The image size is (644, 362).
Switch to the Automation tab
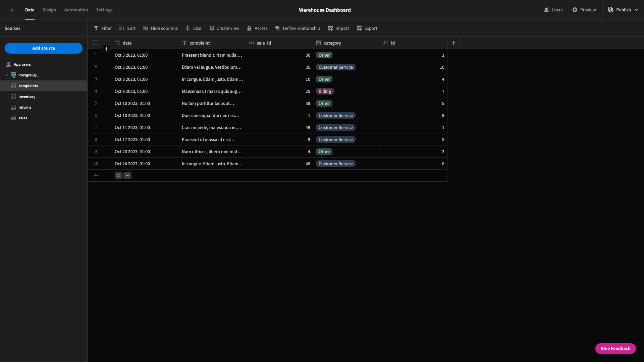point(76,10)
